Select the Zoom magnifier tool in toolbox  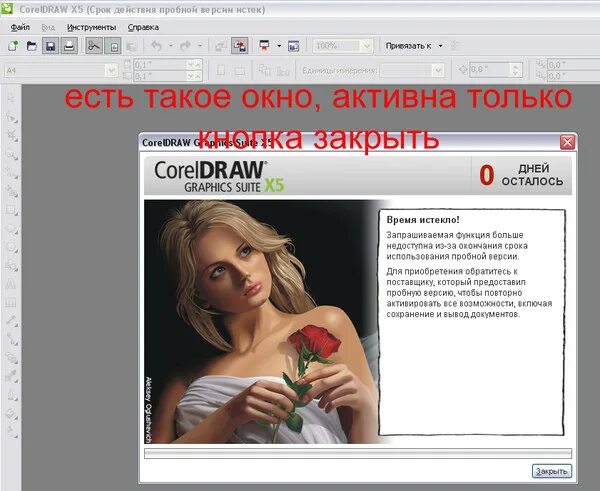click(11, 154)
